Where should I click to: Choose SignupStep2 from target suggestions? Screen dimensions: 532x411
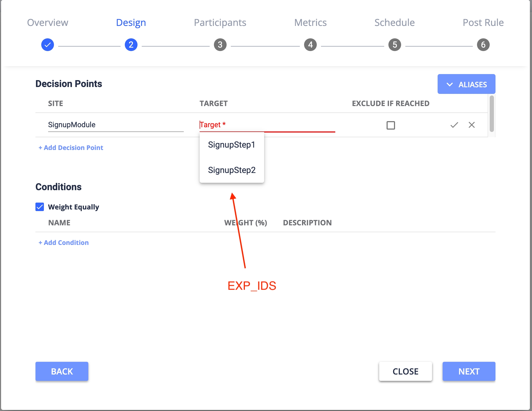point(232,170)
